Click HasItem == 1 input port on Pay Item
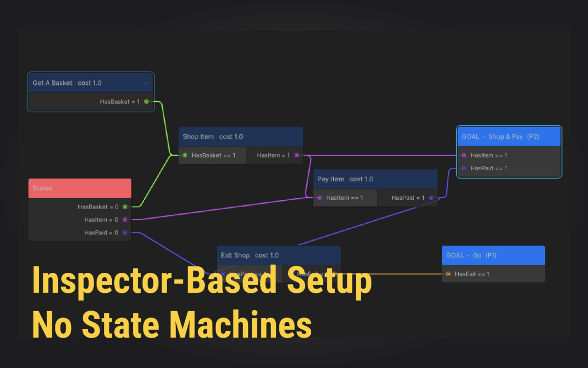Viewport: 588px width, 368px height. pos(319,198)
